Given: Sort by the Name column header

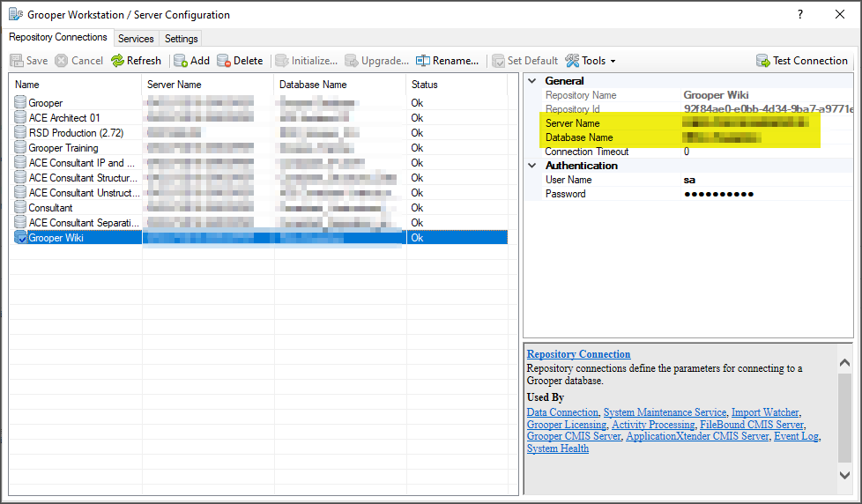Looking at the screenshot, I should click(x=75, y=85).
